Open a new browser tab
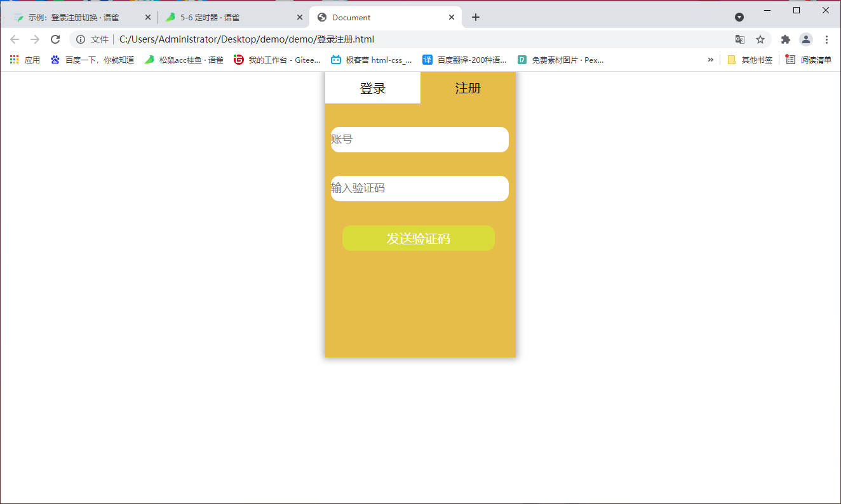 tap(476, 17)
